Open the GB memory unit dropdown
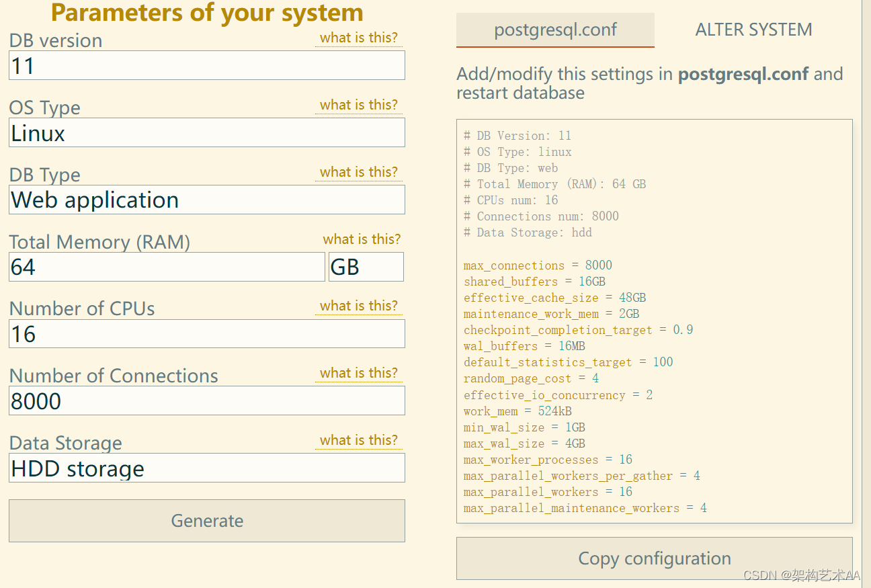871x588 pixels. point(366,267)
